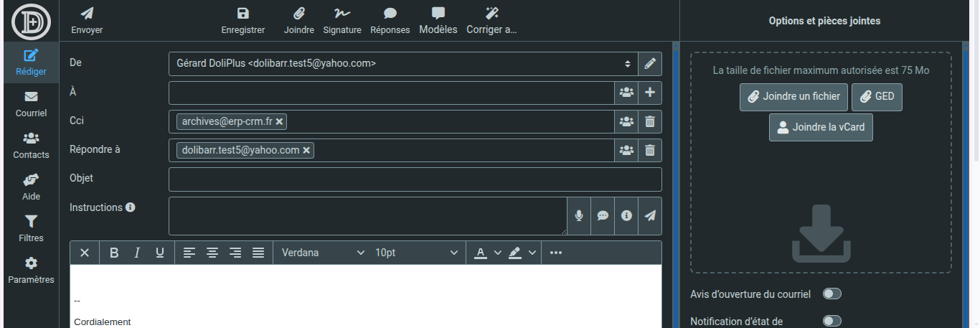The image size is (980, 328).
Task: Show more editor options ellipsis
Action: 556,253
